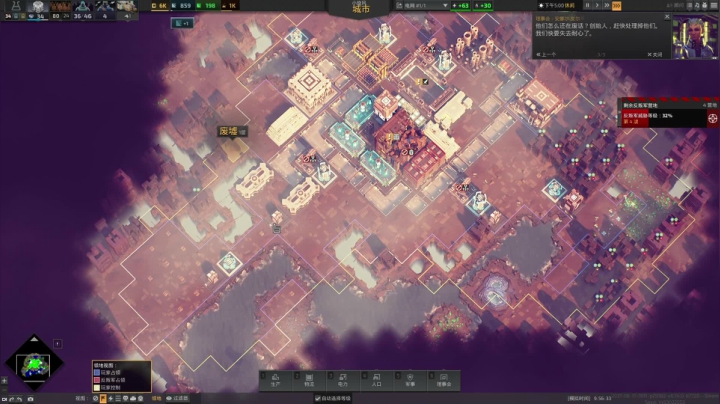
Task: Open the 军事 military tab
Action: (x=410, y=380)
